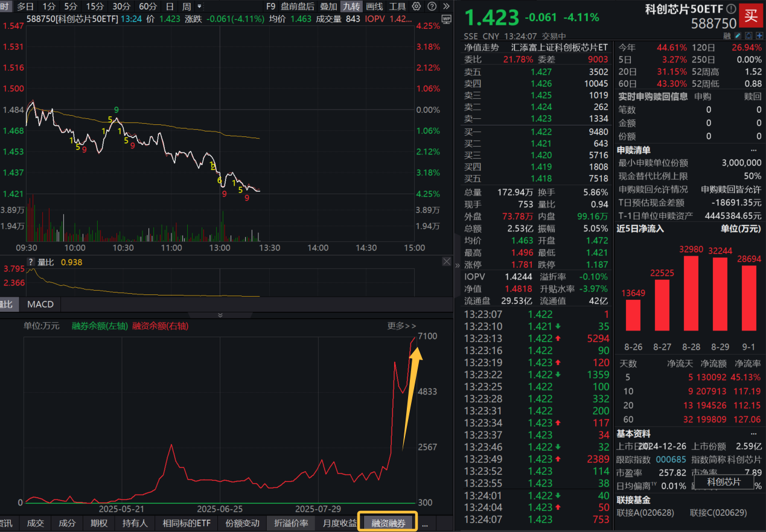The height and width of the screenshot is (532, 766).
Task: Expand hidden toolbar items via the » chevron
Action: 446,6
